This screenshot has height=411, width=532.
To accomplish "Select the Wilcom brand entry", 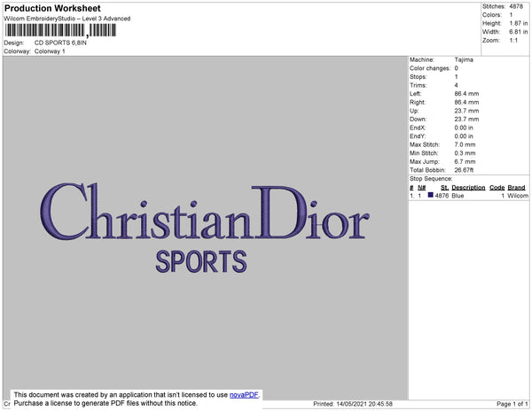I will pos(518,196).
